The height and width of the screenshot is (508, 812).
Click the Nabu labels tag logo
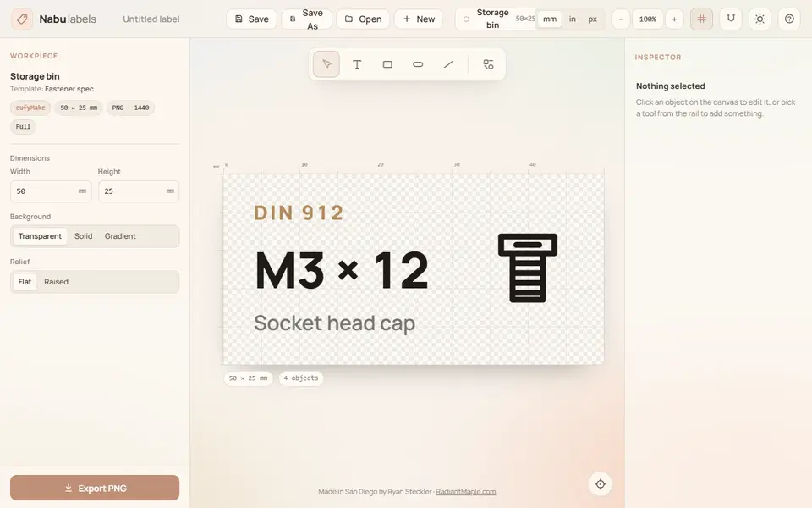[x=22, y=19]
